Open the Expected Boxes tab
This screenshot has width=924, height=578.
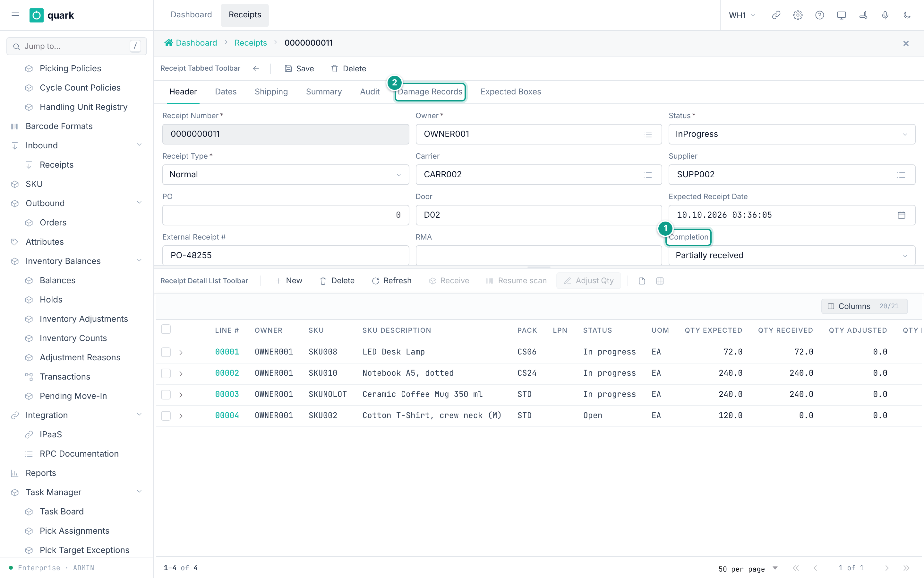pos(510,92)
